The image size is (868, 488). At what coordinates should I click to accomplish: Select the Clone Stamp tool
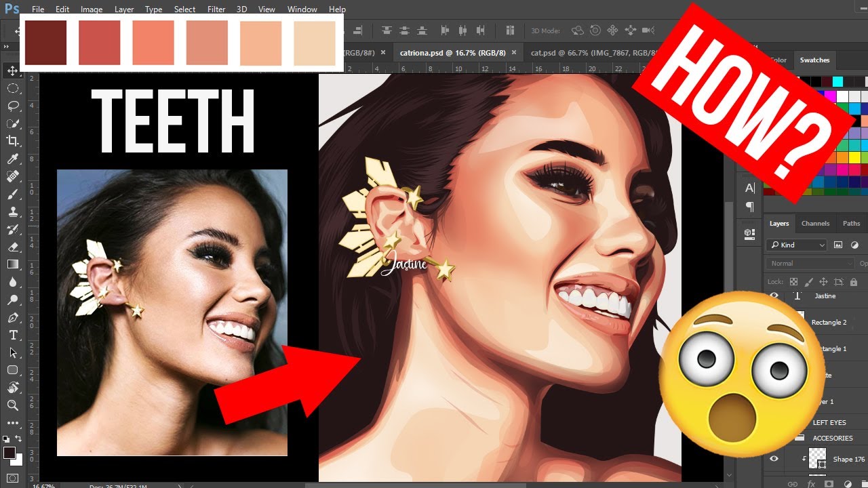coord(12,211)
